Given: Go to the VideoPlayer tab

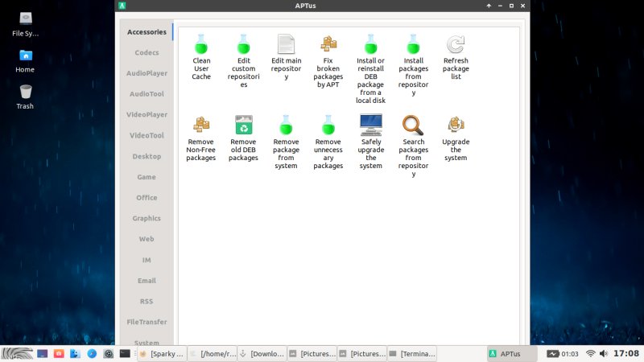Looking at the screenshot, I should click(147, 114).
